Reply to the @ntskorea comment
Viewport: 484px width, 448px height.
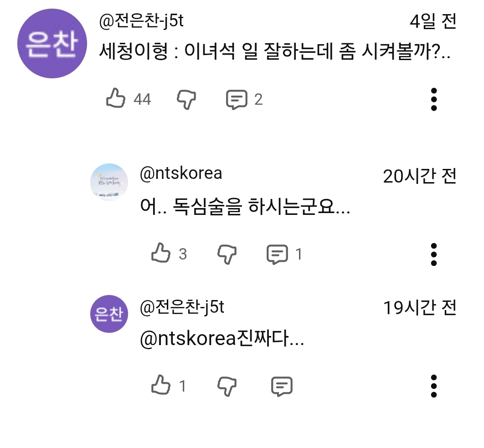pyautogui.click(x=277, y=255)
